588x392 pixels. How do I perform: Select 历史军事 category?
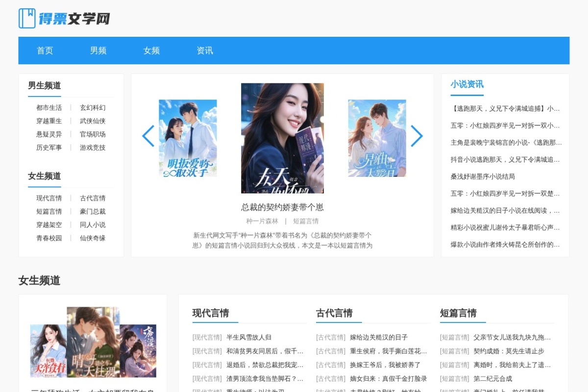coord(49,147)
